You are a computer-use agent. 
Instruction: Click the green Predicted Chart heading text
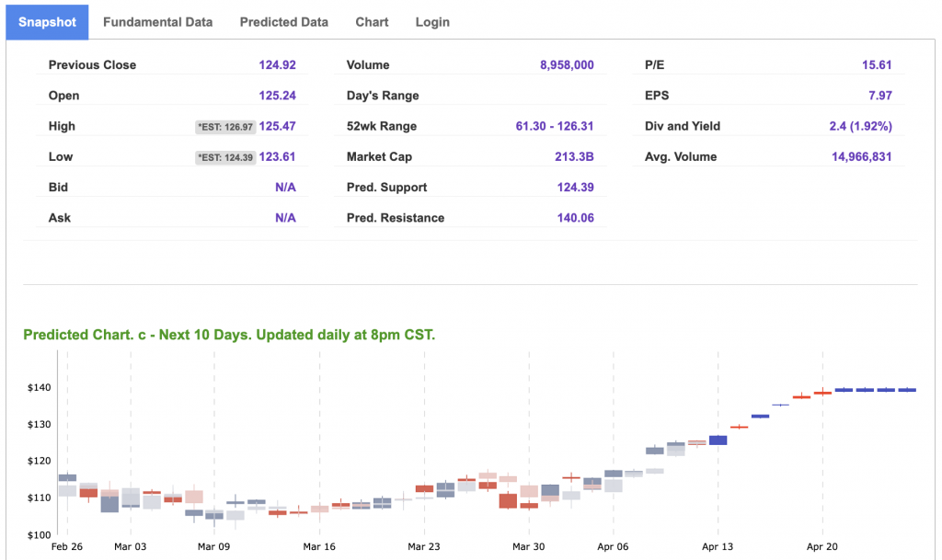point(229,335)
